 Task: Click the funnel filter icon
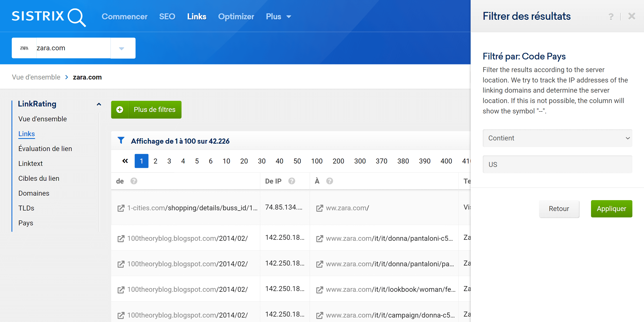[121, 140]
